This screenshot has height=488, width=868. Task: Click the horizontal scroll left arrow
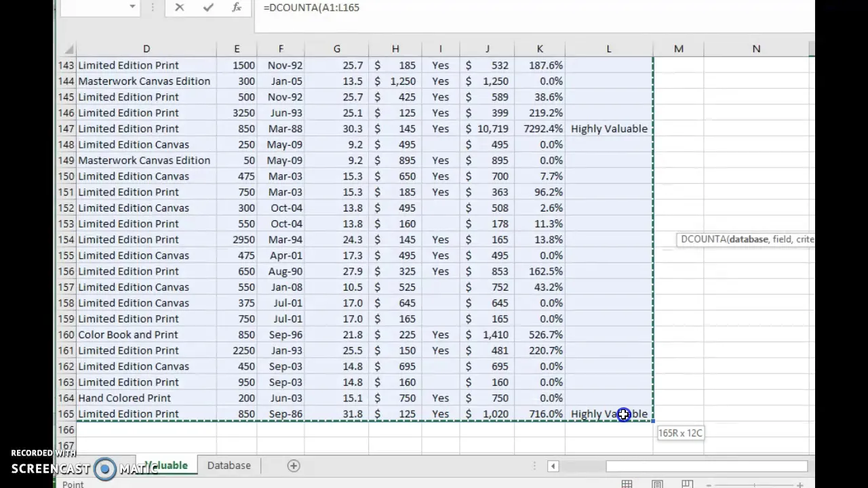553,466
